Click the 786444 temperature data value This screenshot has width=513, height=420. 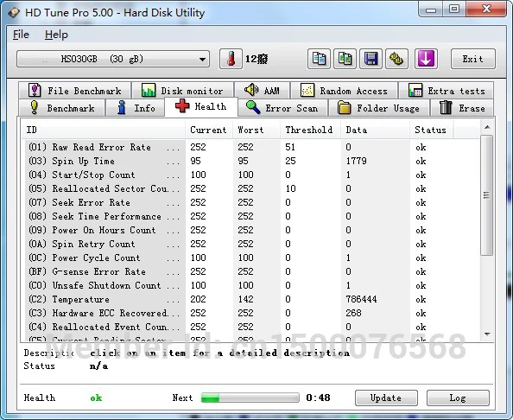(361, 299)
